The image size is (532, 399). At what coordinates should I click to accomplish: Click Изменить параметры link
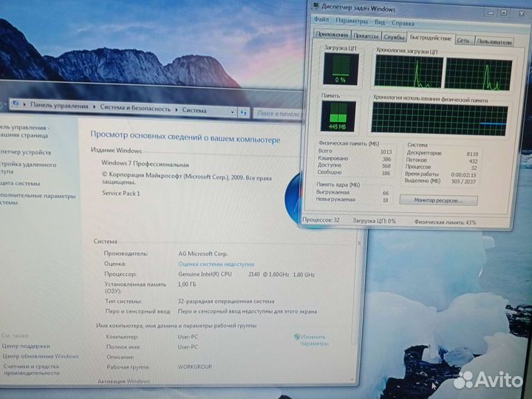313,340
